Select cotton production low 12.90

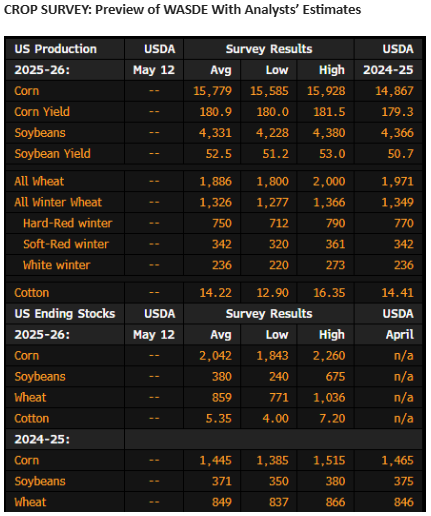[272, 293]
